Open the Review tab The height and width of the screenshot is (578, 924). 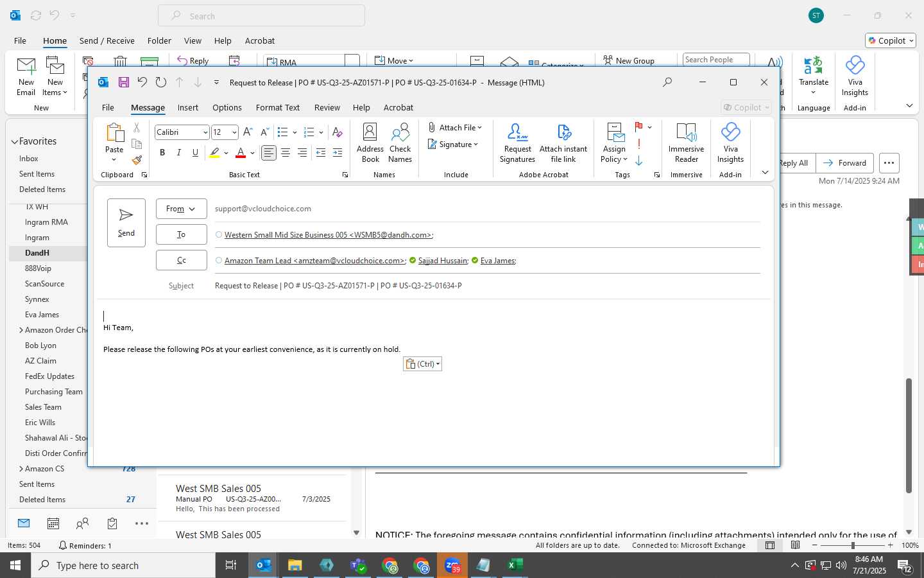pos(327,107)
